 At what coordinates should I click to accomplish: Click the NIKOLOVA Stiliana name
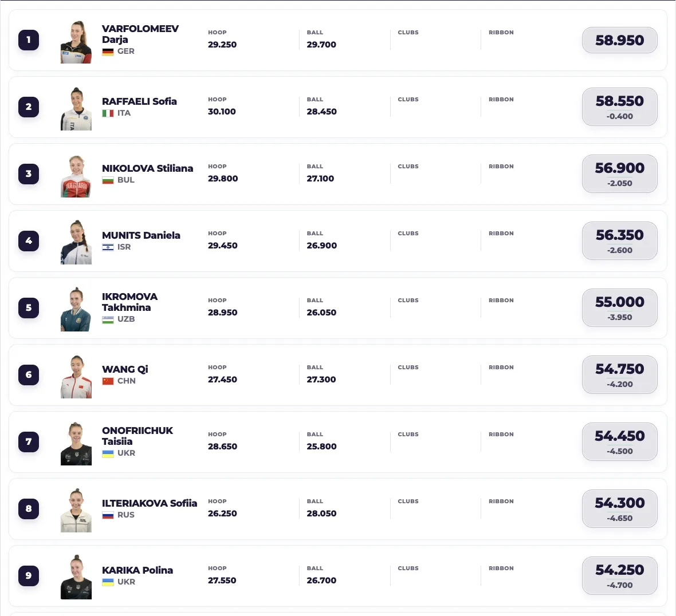point(147,168)
